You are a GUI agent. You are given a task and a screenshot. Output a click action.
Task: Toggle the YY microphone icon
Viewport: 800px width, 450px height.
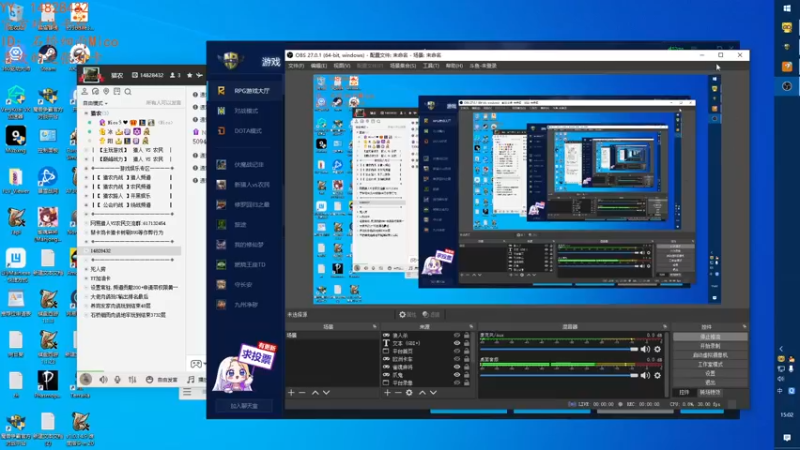click(x=117, y=380)
